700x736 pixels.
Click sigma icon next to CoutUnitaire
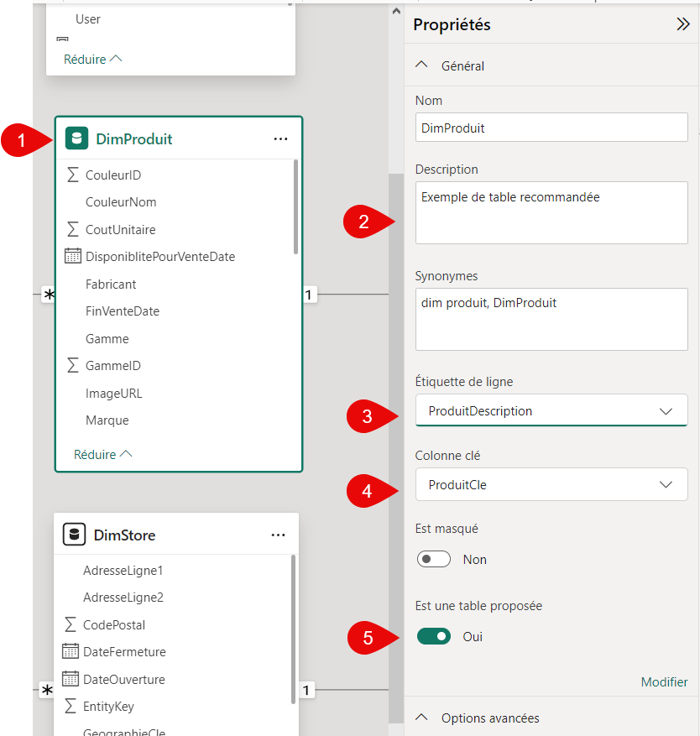73,229
